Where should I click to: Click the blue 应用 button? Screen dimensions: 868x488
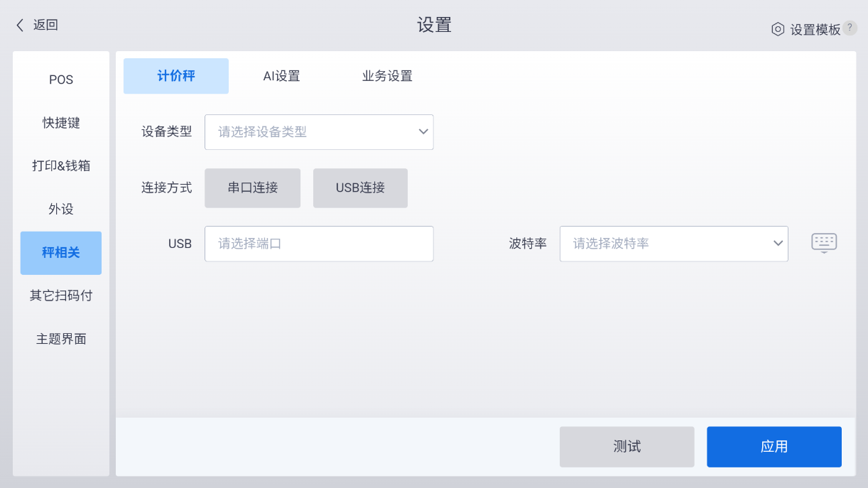click(x=774, y=447)
